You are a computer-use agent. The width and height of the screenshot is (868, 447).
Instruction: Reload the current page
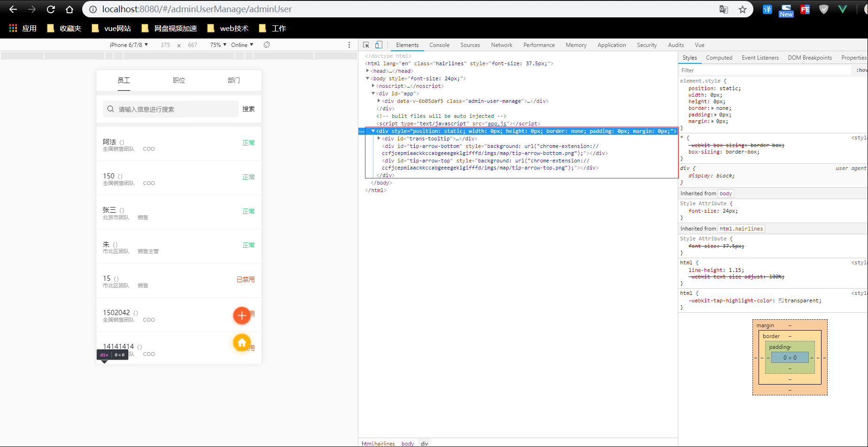pos(51,9)
